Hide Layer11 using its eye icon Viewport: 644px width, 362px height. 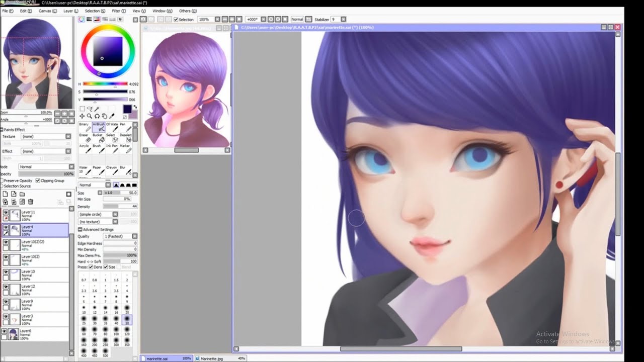pos(6,213)
